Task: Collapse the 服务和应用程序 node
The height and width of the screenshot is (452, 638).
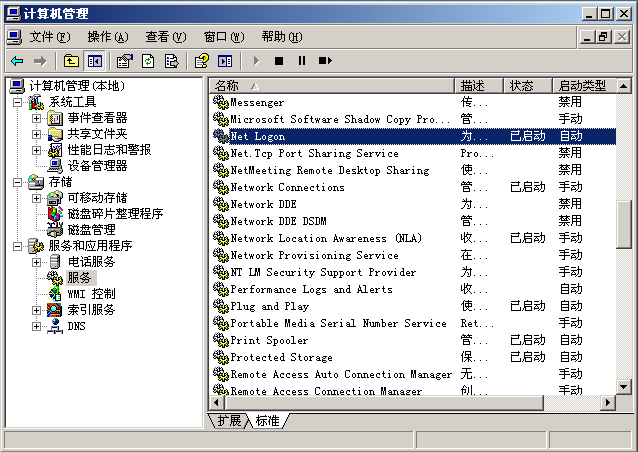Action: [17, 246]
